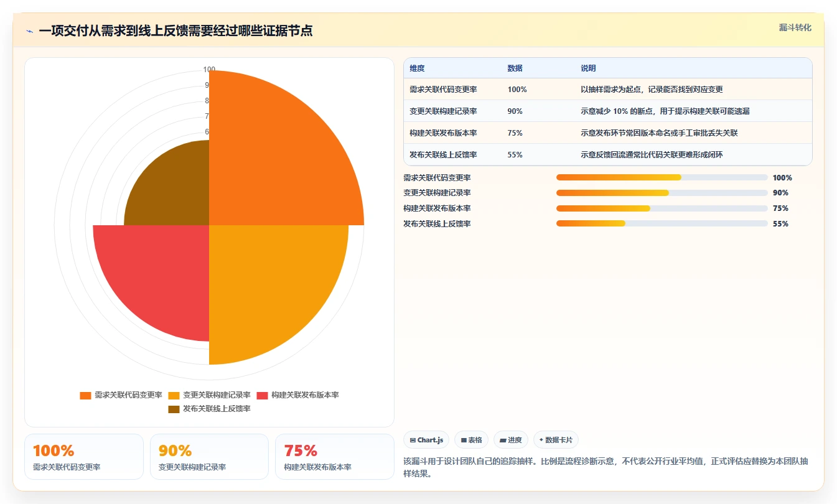837x504 pixels.
Task: Click the lightning icon beside the title
Action: point(30,31)
